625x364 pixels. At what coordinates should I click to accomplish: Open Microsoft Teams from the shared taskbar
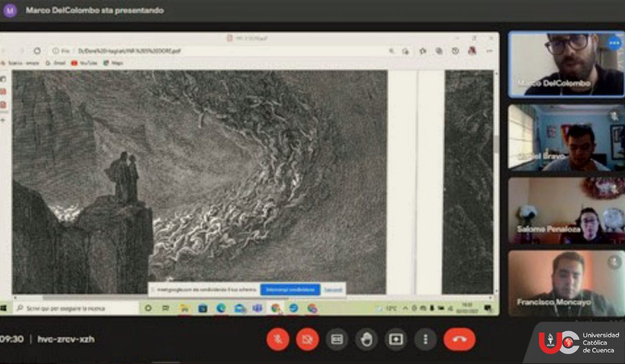pos(257,308)
